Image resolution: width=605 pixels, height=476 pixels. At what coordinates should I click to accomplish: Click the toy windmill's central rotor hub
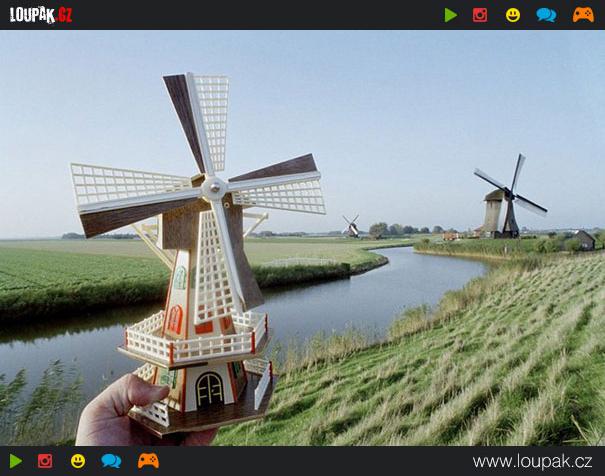(x=212, y=187)
